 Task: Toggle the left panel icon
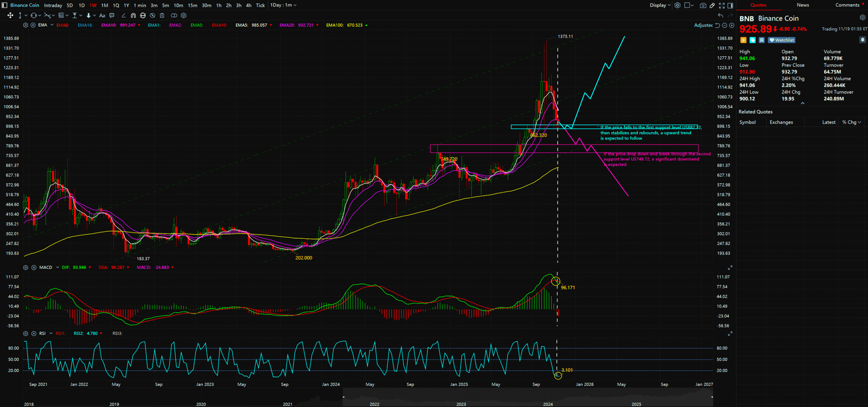point(5,5)
